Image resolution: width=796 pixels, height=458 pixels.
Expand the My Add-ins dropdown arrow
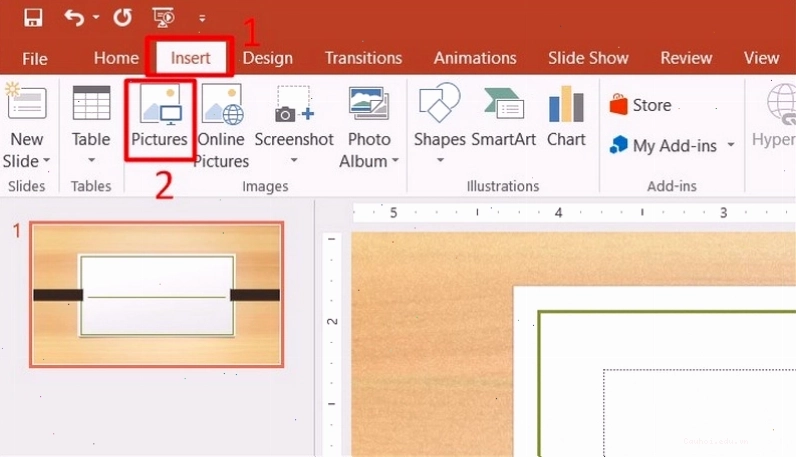coord(731,145)
